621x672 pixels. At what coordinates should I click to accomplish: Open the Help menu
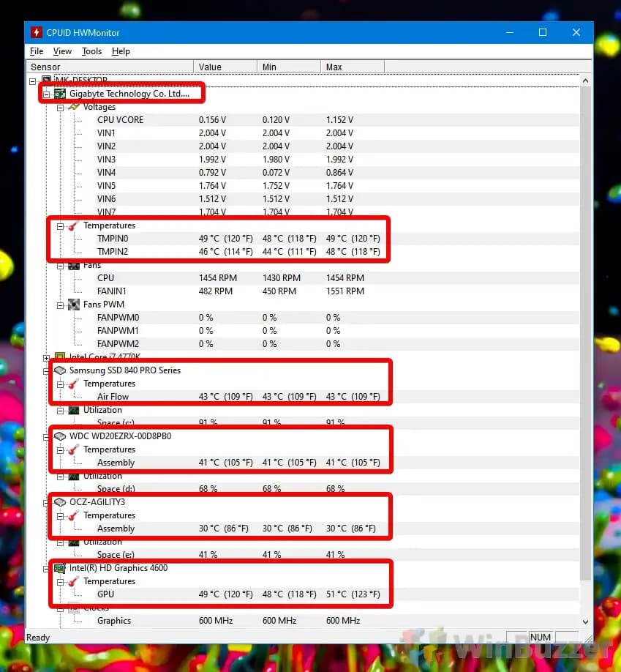pos(121,51)
